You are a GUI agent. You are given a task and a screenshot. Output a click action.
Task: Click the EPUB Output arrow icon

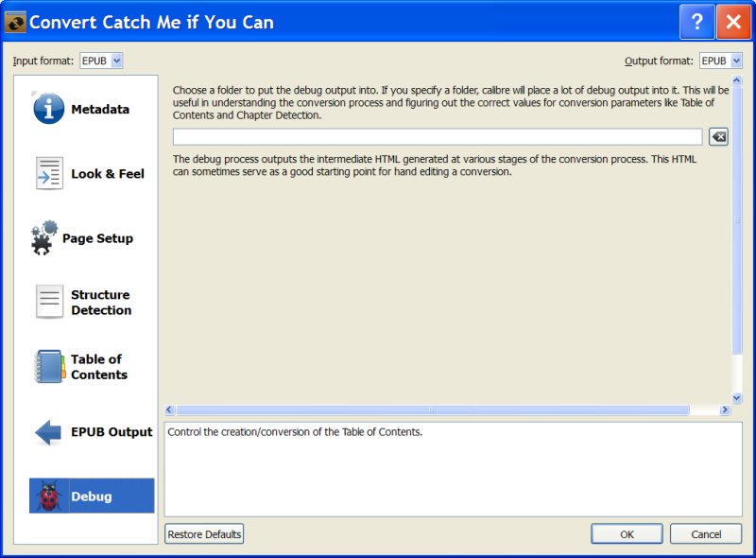(x=48, y=432)
